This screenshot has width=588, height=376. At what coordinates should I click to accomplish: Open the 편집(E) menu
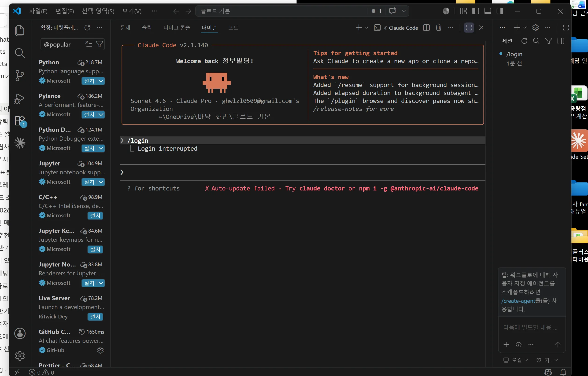click(x=64, y=11)
